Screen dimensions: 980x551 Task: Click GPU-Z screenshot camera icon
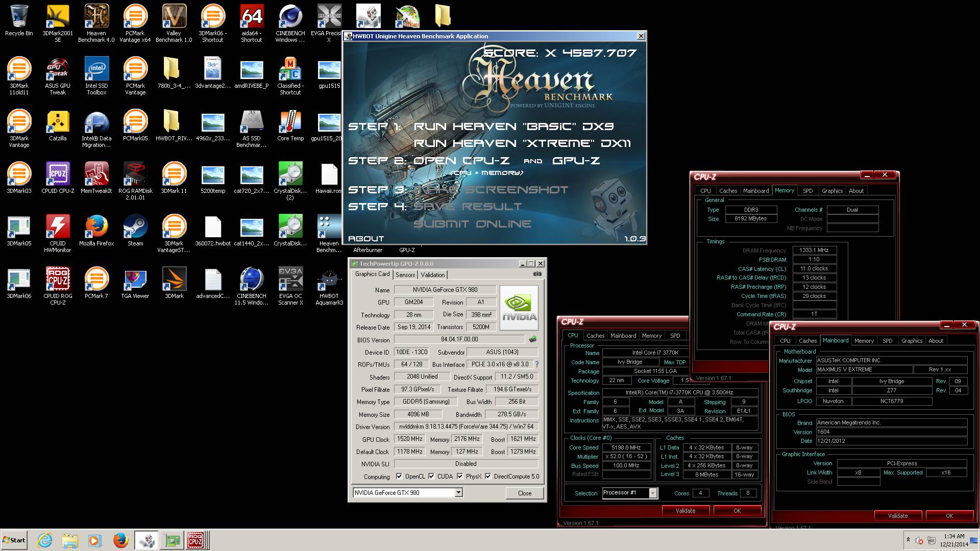(537, 274)
